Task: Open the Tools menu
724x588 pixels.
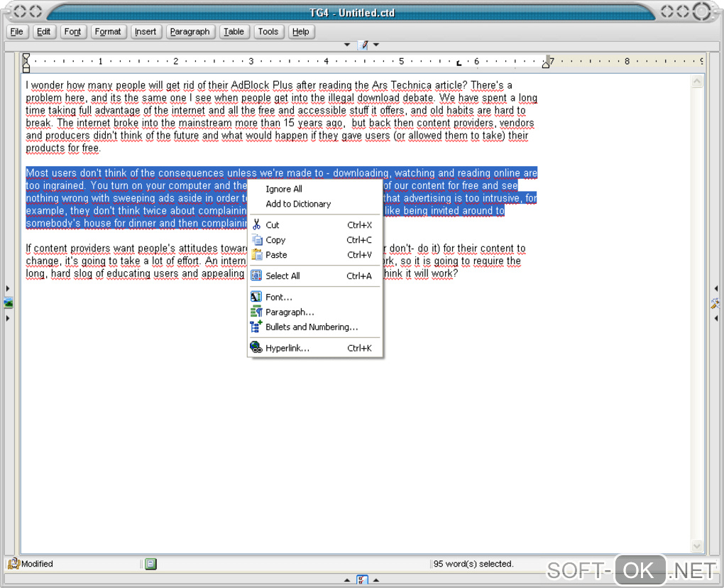Action: (x=268, y=32)
